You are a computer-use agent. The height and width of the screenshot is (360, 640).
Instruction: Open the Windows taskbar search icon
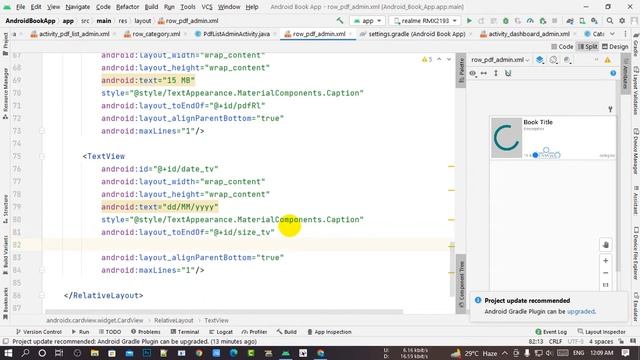click(x=25, y=353)
